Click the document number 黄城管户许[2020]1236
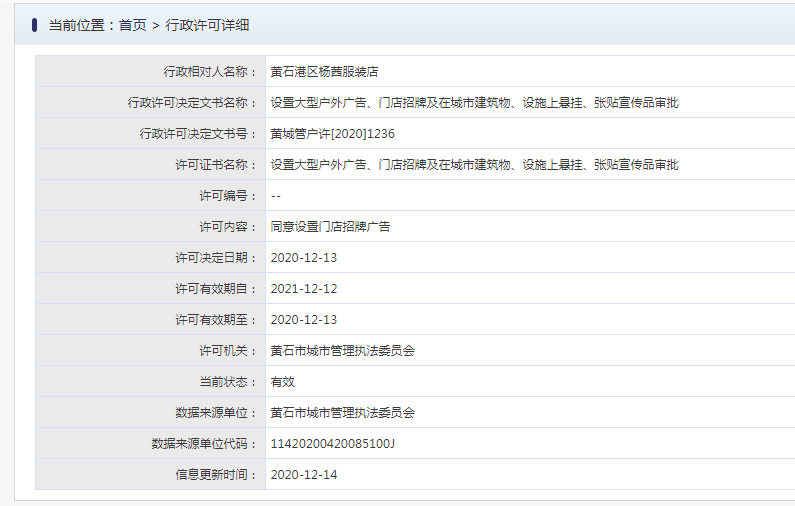This screenshot has width=795, height=506. click(x=333, y=134)
